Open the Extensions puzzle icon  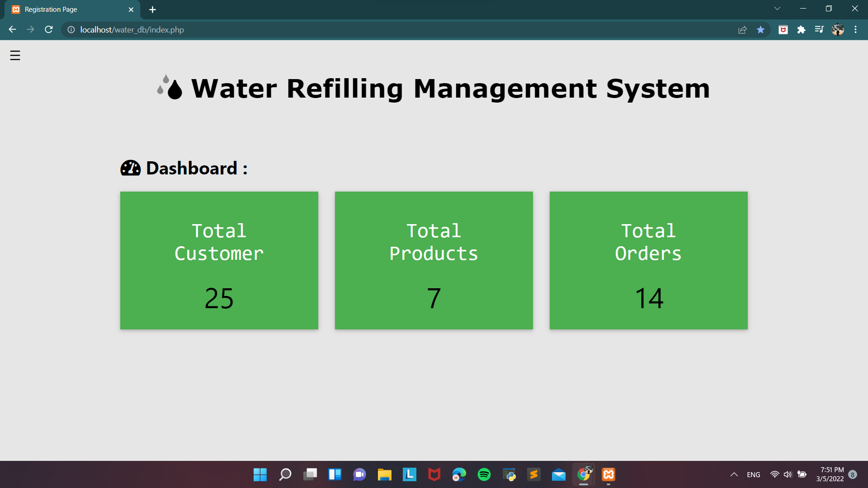click(802, 29)
